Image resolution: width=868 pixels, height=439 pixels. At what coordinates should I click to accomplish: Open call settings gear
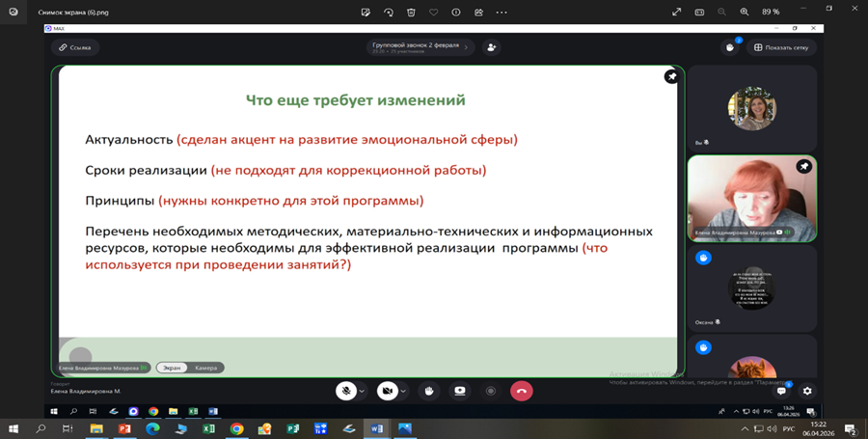pyautogui.click(x=807, y=391)
